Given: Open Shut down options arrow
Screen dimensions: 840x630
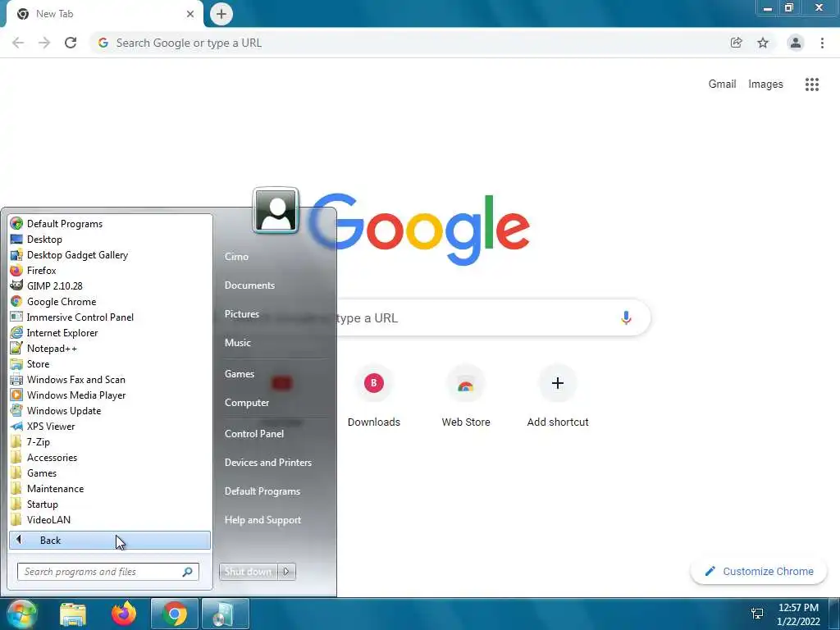Looking at the screenshot, I should [286, 572].
